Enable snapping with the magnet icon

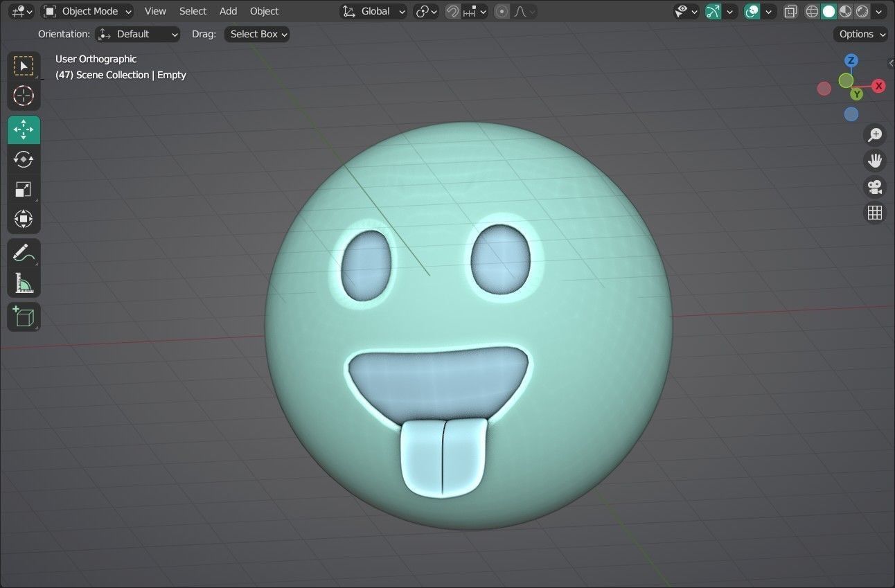[x=451, y=11]
